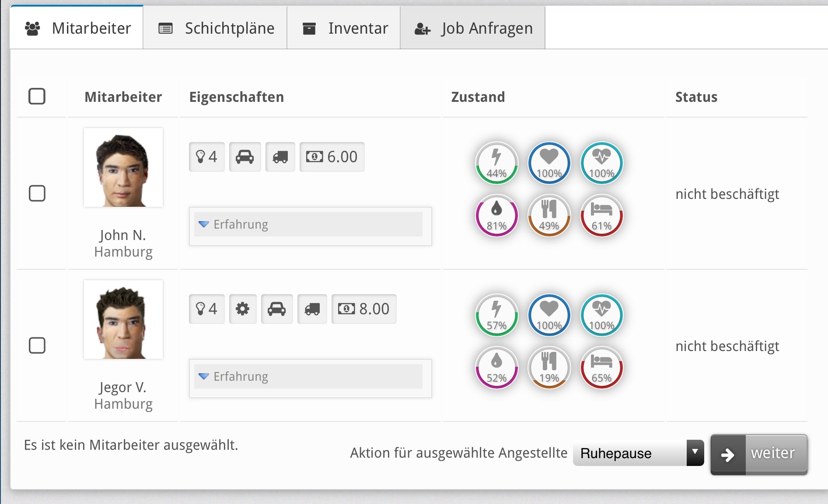Click Jegor V.'s 65% sleep indicator
The height and width of the screenshot is (504, 828).
[601, 368]
